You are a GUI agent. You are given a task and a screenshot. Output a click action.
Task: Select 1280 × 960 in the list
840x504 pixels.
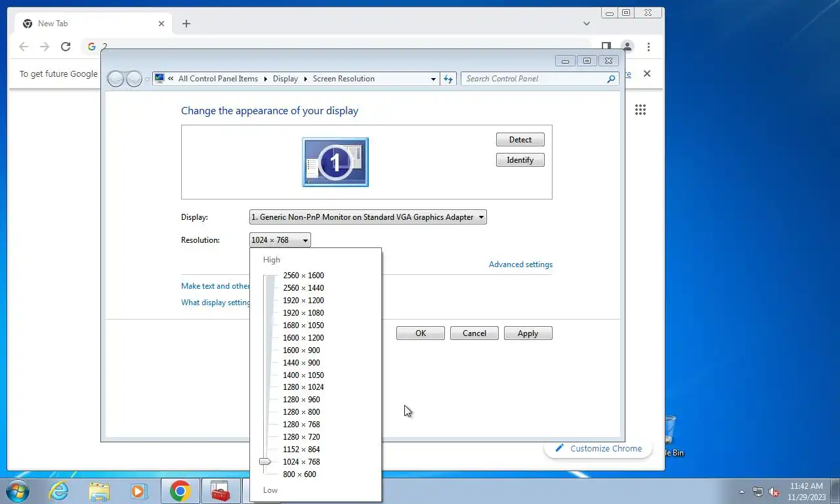[x=301, y=400]
